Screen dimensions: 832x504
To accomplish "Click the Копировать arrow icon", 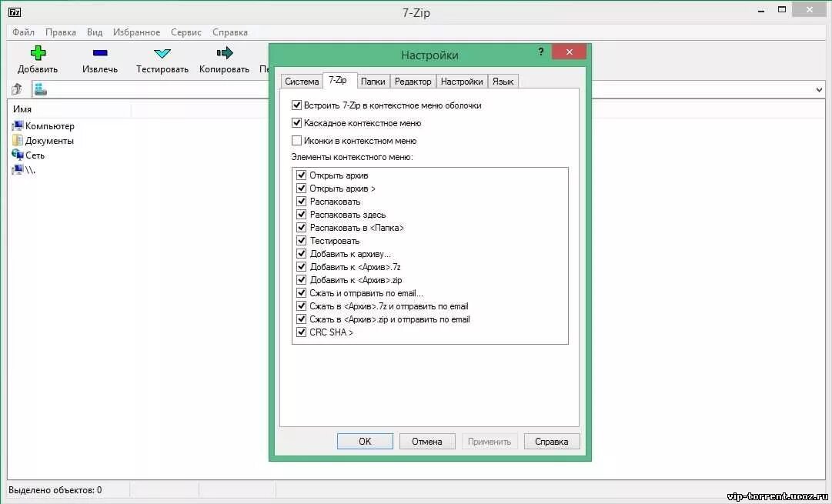I will [x=225, y=52].
